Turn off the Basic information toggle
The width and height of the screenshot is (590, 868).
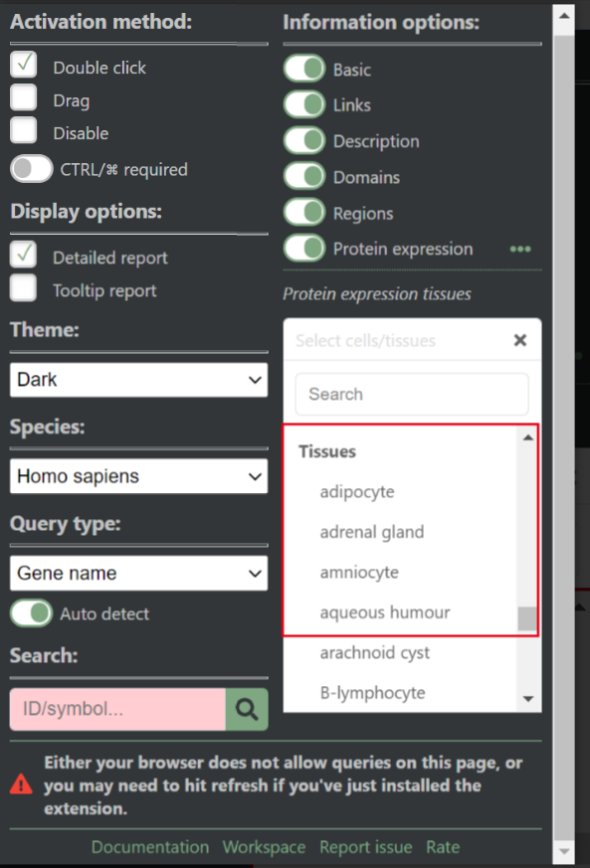(304, 69)
